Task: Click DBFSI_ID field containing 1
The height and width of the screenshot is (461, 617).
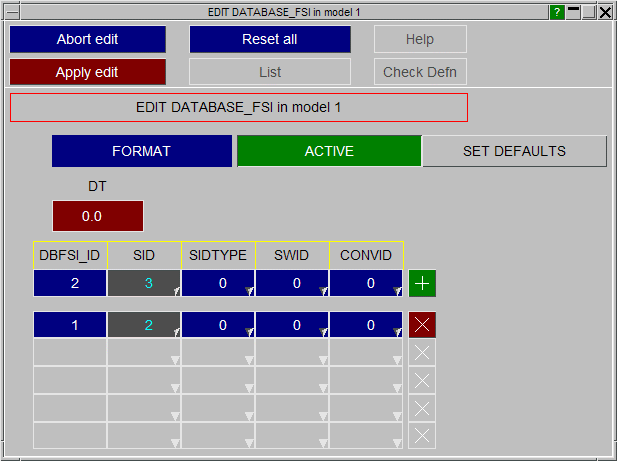Action: [70, 325]
